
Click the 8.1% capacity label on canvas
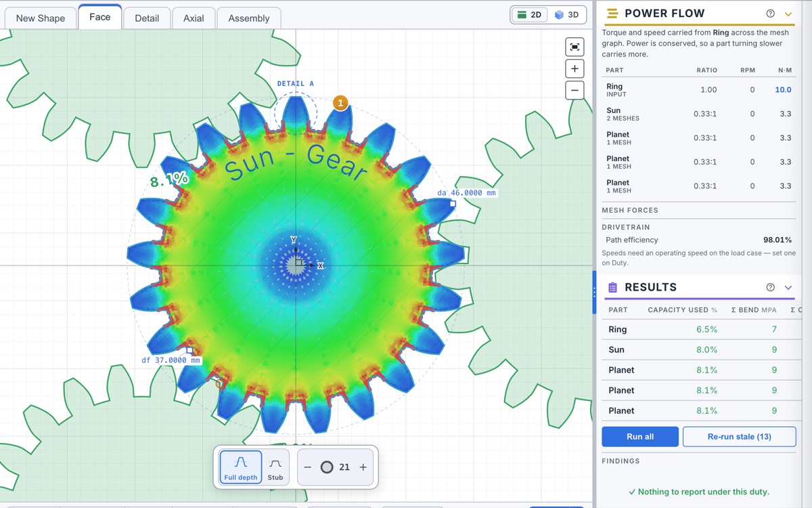[169, 180]
